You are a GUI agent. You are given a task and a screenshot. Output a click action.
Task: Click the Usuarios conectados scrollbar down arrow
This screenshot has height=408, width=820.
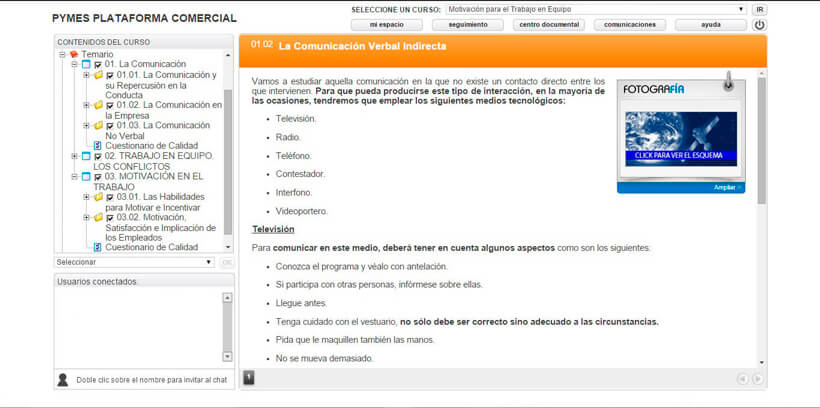(x=227, y=356)
